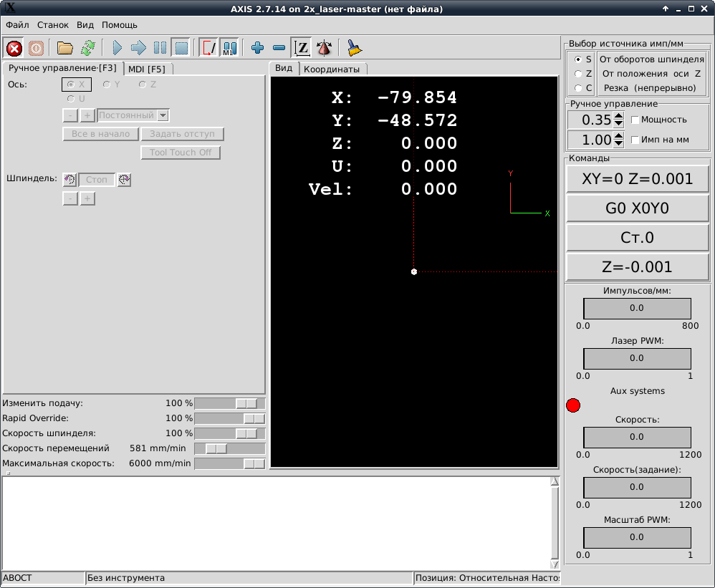Select the Z source radio button
The height and width of the screenshot is (588, 715).
click(x=579, y=74)
